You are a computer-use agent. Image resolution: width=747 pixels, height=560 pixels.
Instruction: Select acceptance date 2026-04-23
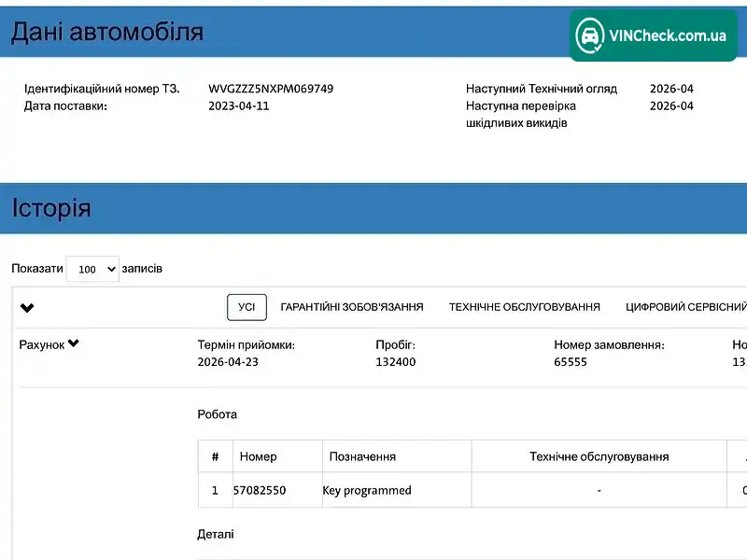coord(228,362)
